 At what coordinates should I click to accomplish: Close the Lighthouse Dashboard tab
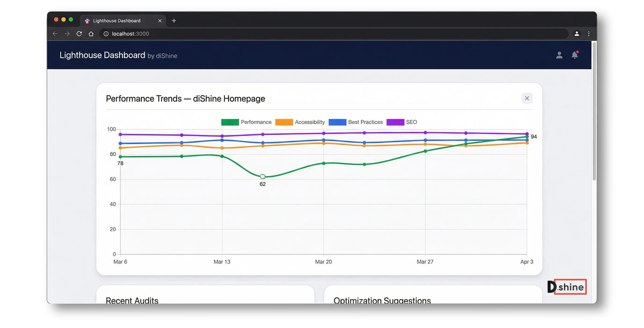tap(160, 21)
